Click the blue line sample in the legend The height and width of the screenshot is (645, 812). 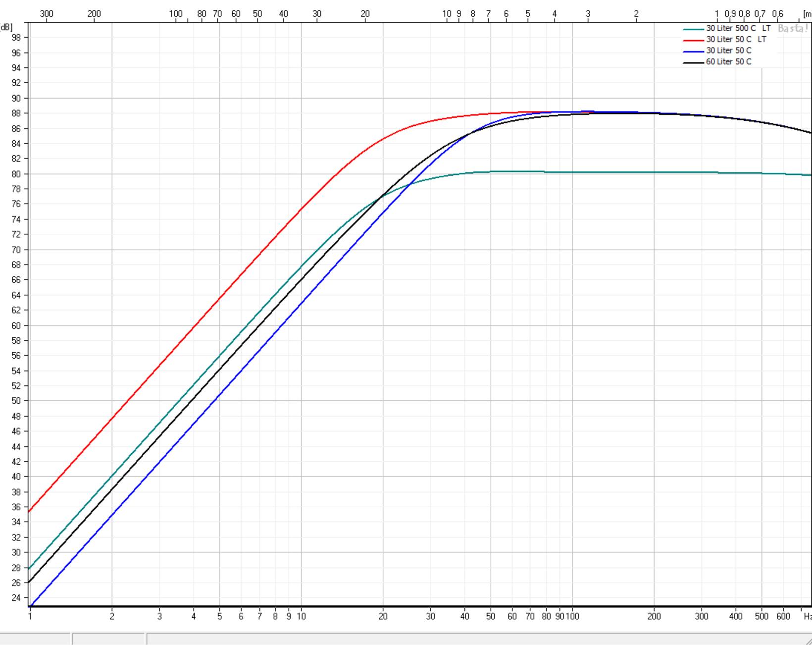tap(693, 51)
